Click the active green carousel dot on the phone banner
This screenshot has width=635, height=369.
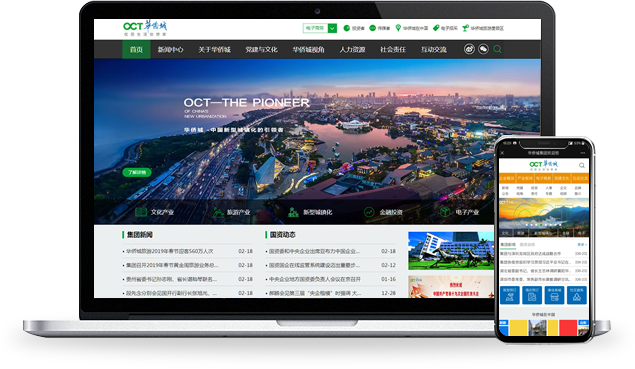point(541,225)
